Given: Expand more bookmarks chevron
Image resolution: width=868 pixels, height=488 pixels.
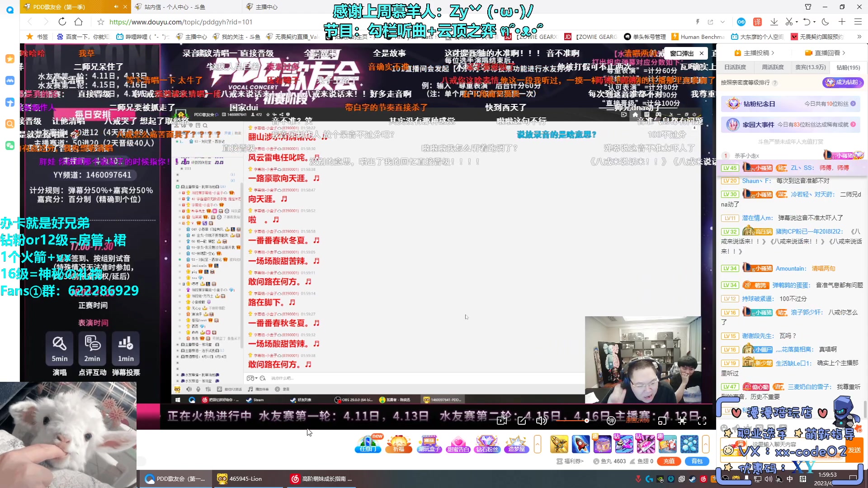Looking at the screenshot, I should (859, 37).
